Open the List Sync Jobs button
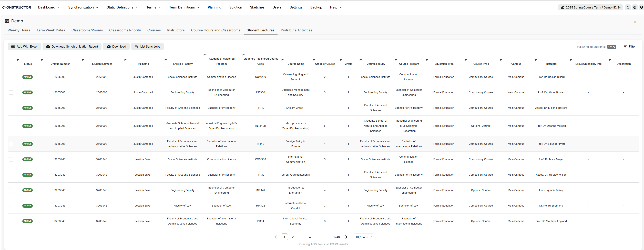The image size is (644, 250). (x=148, y=47)
